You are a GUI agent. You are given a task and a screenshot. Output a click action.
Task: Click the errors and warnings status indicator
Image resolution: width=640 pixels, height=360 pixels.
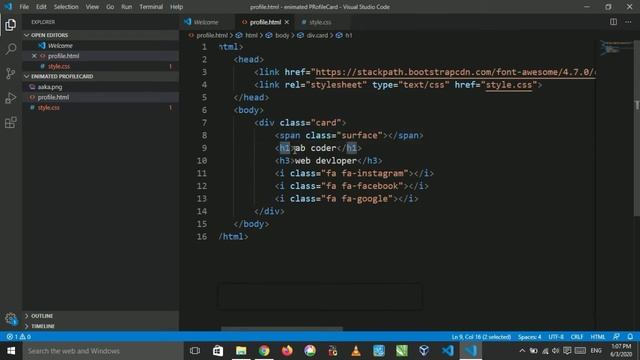click(x=18, y=337)
